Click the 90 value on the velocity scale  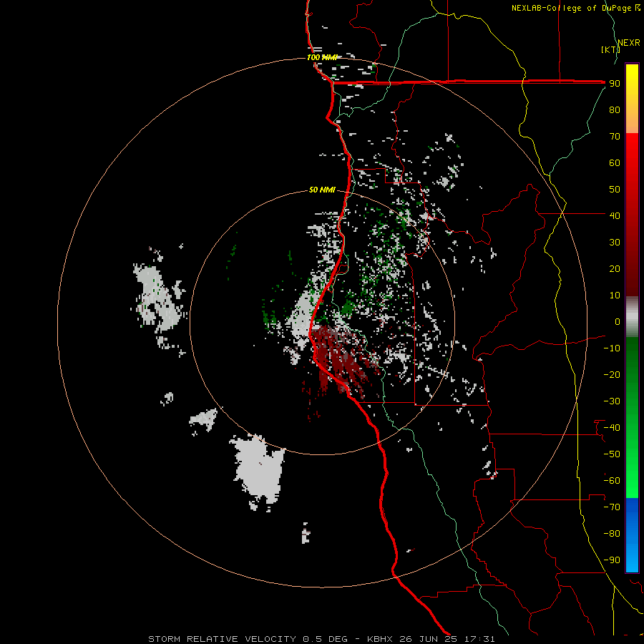coord(615,84)
